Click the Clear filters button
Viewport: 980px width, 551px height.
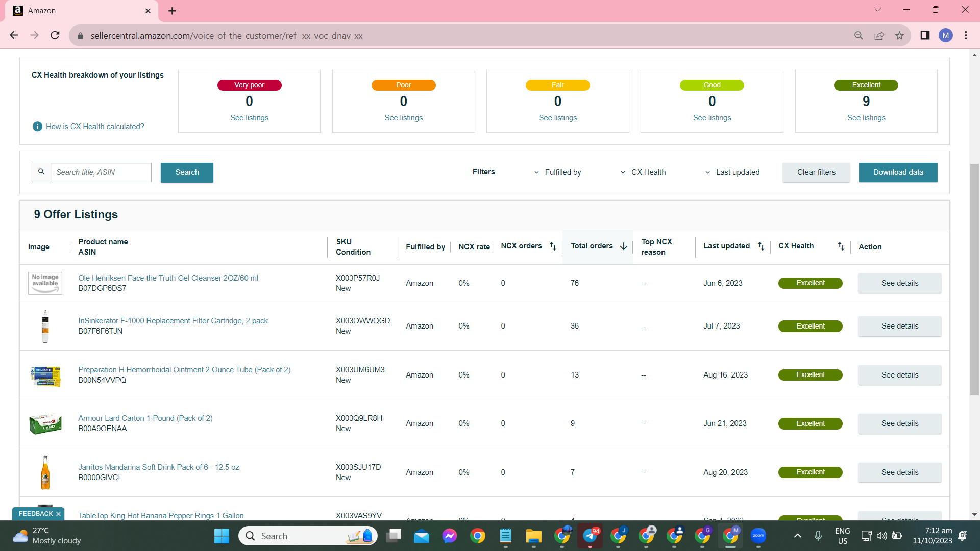pos(816,172)
